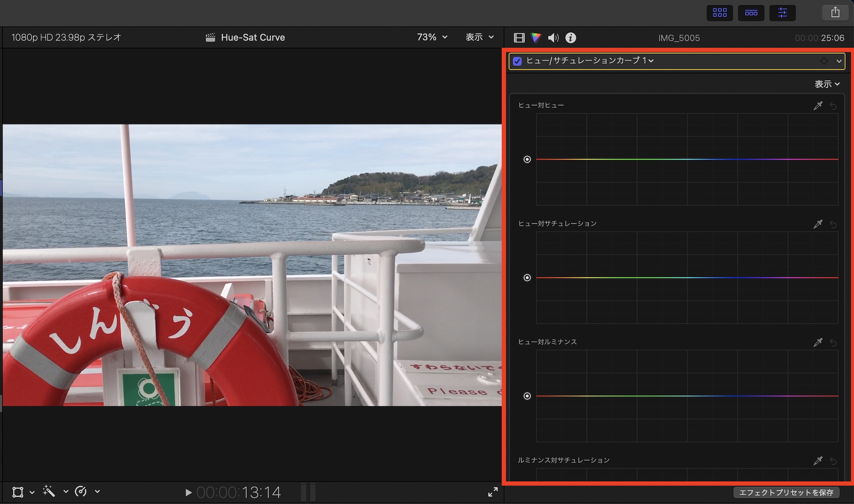Open the inspector 表示 view options menu
The width and height of the screenshot is (854, 504).
(x=827, y=84)
